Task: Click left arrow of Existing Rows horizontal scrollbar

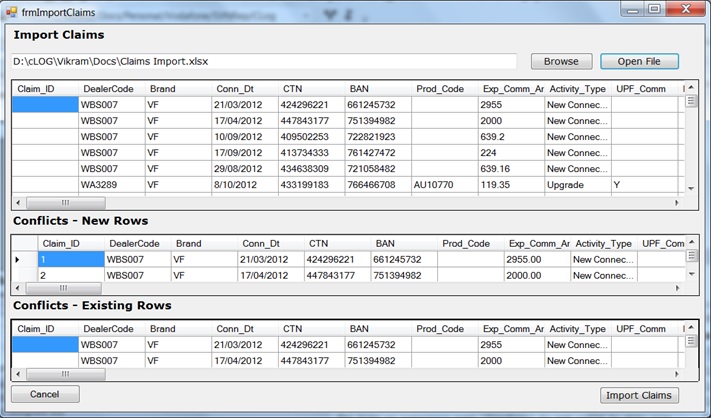Action: point(18,374)
